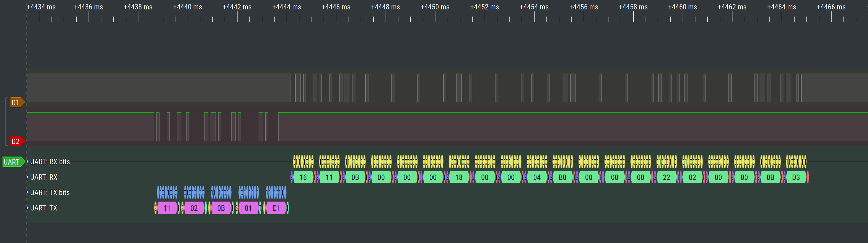Select RX decoded byte 16

tap(303, 177)
